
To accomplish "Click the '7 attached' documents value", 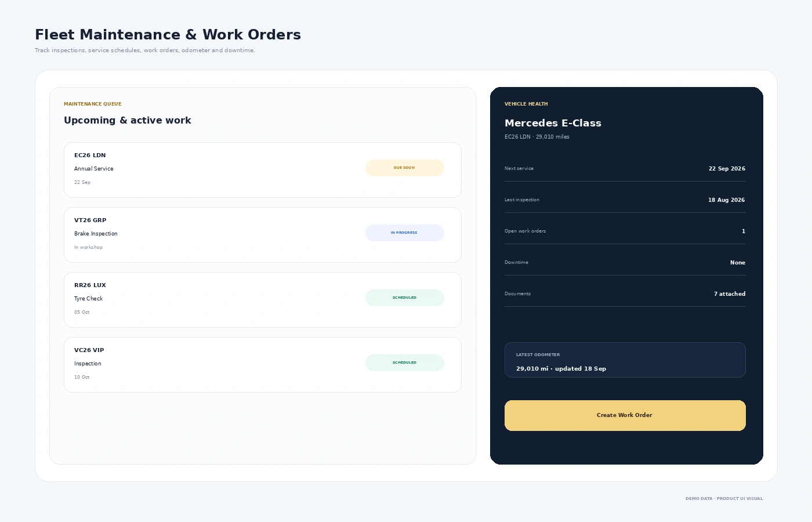I will (x=730, y=294).
